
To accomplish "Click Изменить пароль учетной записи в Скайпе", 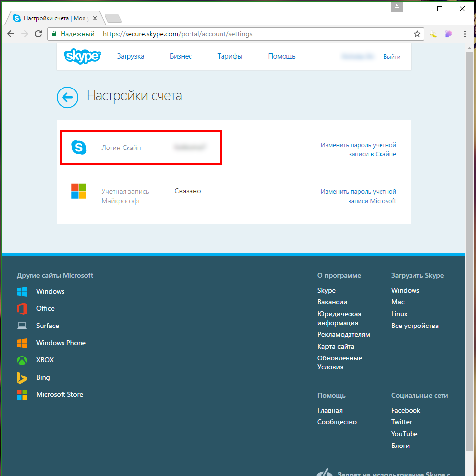I will point(358,149).
